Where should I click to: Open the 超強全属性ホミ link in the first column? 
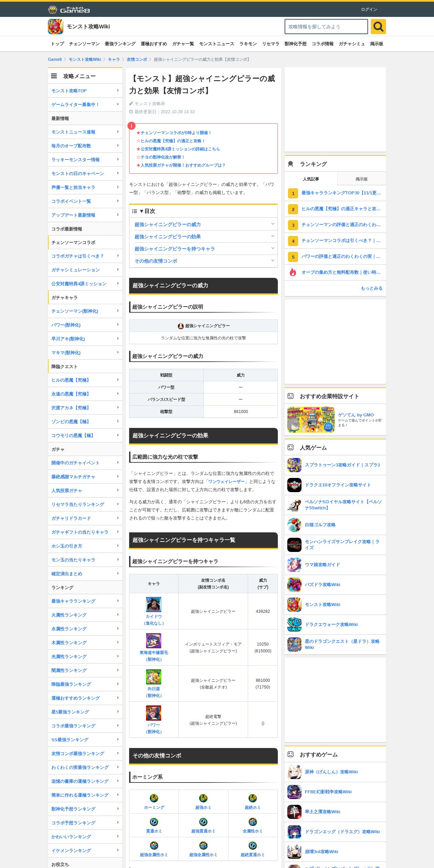[154, 855]
